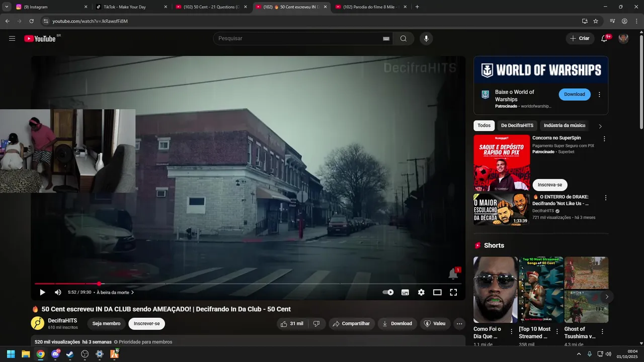This screenshot has height=362, width=644.
Task: Subscribe with Inscrever-se button
Action: coord(146,324)
